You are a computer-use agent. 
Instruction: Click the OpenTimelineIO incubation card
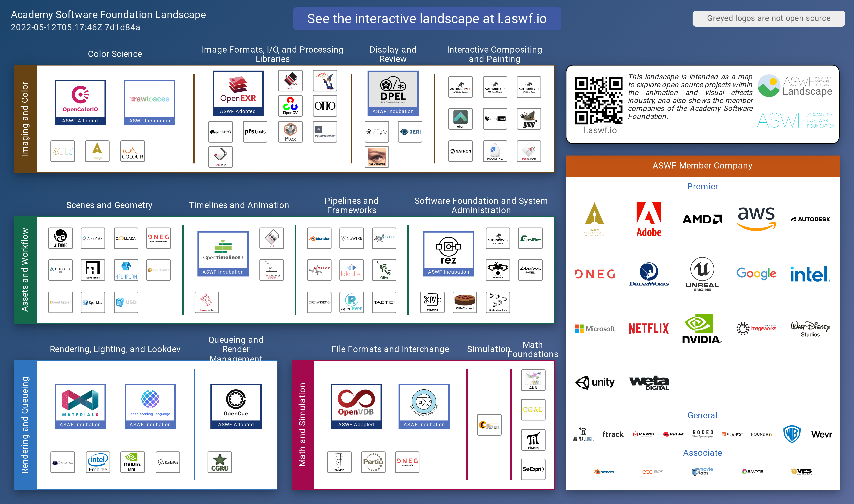click(x=223, y=253)
